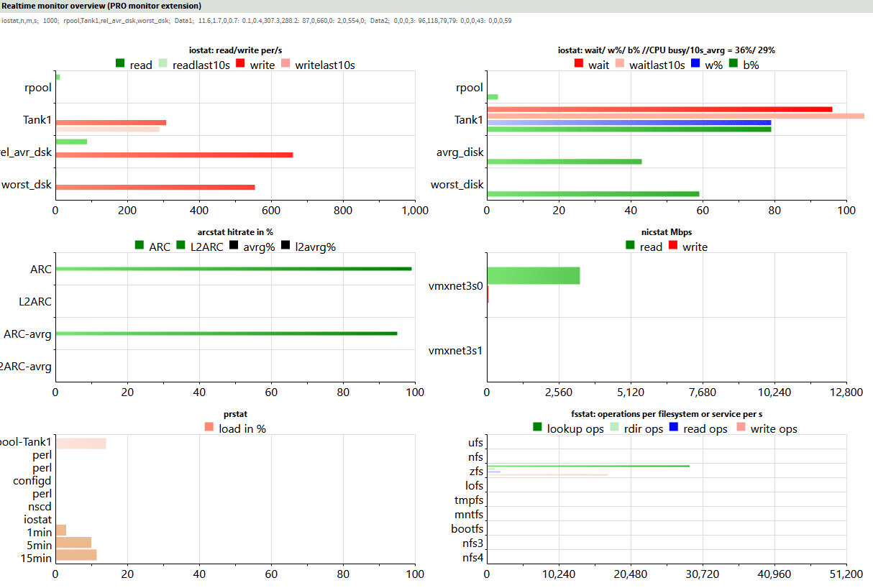
Task: Click the green 'lookup ops' legend swatch
Action: (x=537, y=428)
